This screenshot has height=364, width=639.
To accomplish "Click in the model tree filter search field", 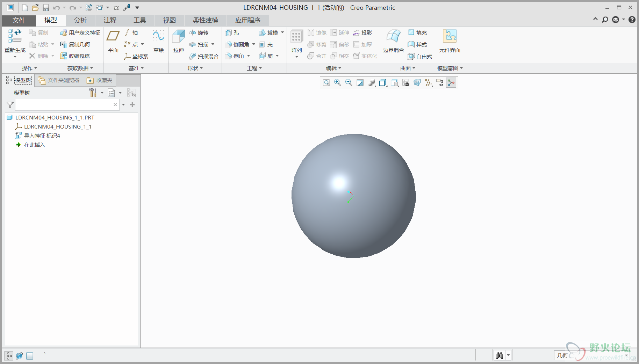I will tap(67, 105).
